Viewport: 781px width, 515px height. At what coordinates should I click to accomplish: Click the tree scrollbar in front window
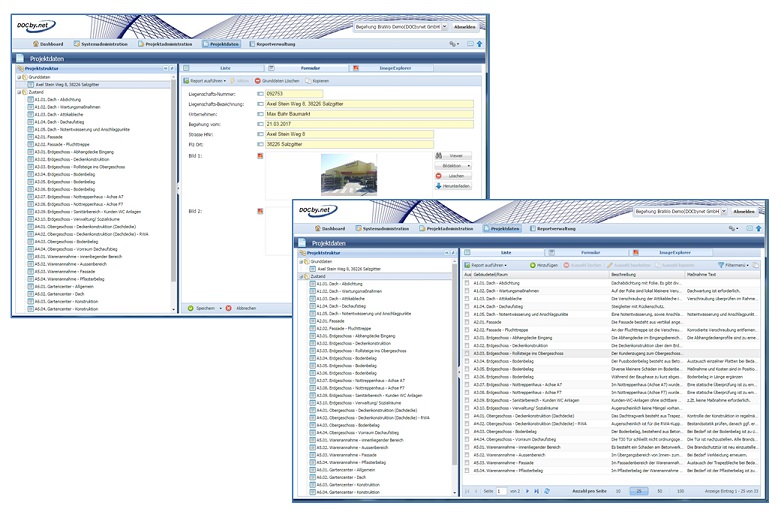454,366
